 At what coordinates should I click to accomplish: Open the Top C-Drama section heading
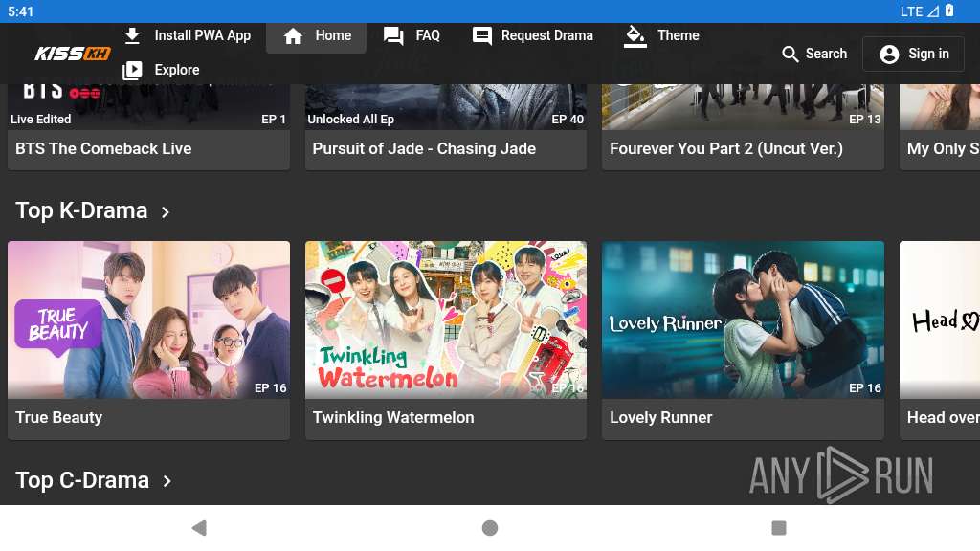coord(82,480)
